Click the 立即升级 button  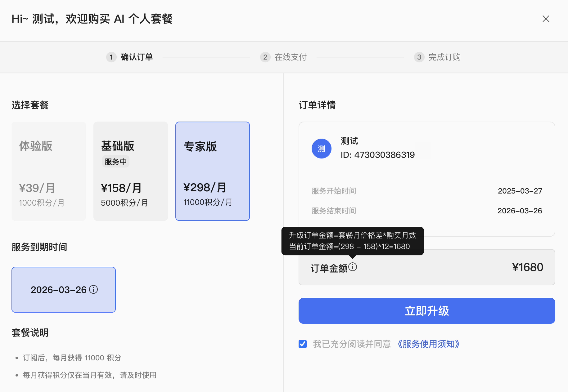[x=427, y=311]
